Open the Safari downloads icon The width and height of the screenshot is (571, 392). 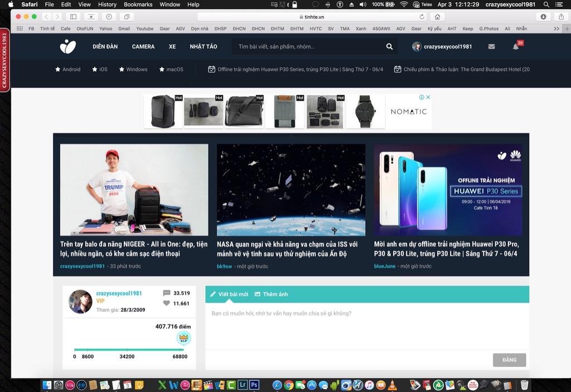coord(543,17)
